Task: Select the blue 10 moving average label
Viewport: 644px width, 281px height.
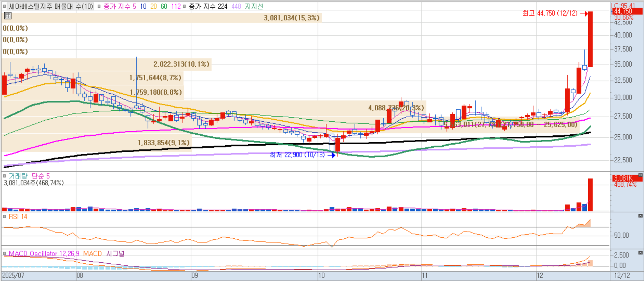Action: (x=143, y=6)
